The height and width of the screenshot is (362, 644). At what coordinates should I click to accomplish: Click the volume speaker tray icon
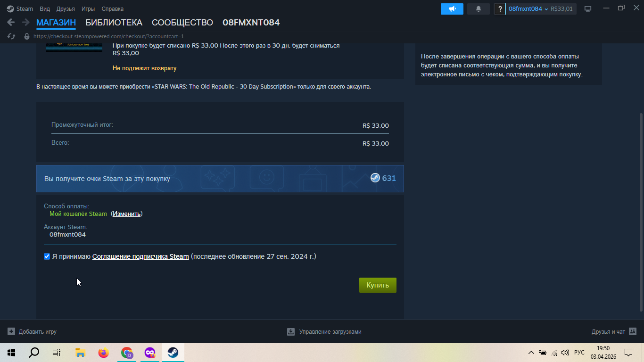(x=565, y=353)
